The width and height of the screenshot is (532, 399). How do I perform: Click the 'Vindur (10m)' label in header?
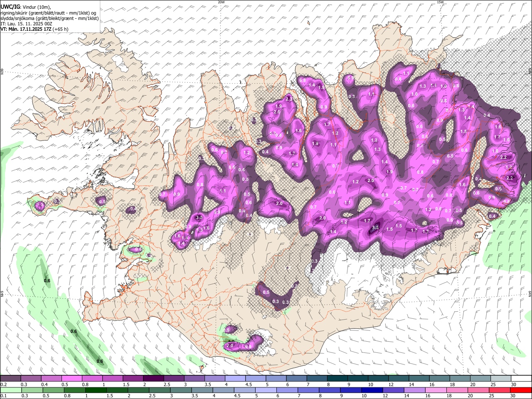[36, 7]
